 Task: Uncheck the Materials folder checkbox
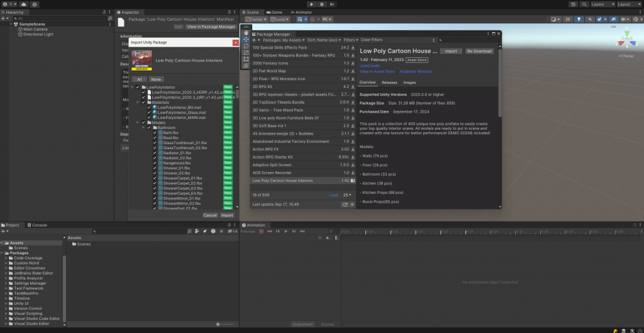pos(143,103)
